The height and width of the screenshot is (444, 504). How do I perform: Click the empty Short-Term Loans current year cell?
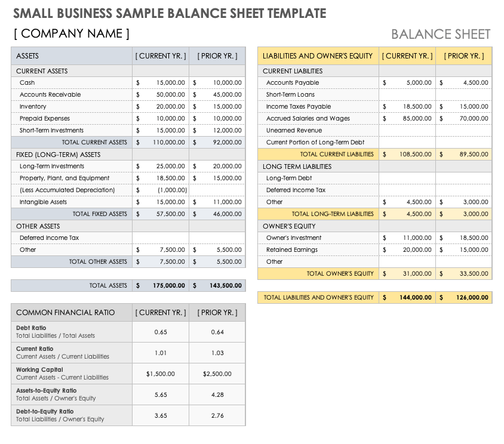click(x=407, y=95)
